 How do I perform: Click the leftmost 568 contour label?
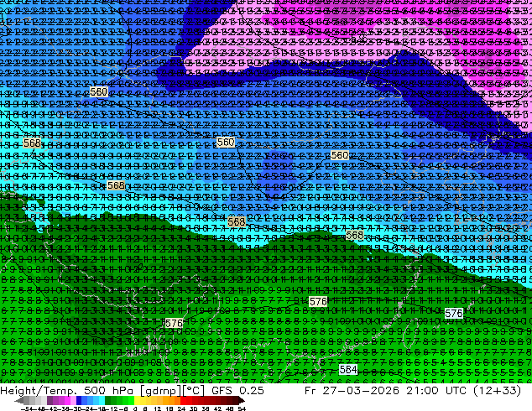pos(32,143)
